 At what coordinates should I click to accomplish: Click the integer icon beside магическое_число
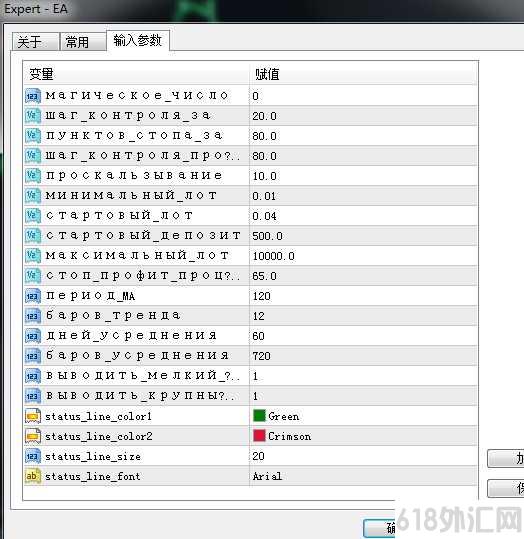(33, 96)
